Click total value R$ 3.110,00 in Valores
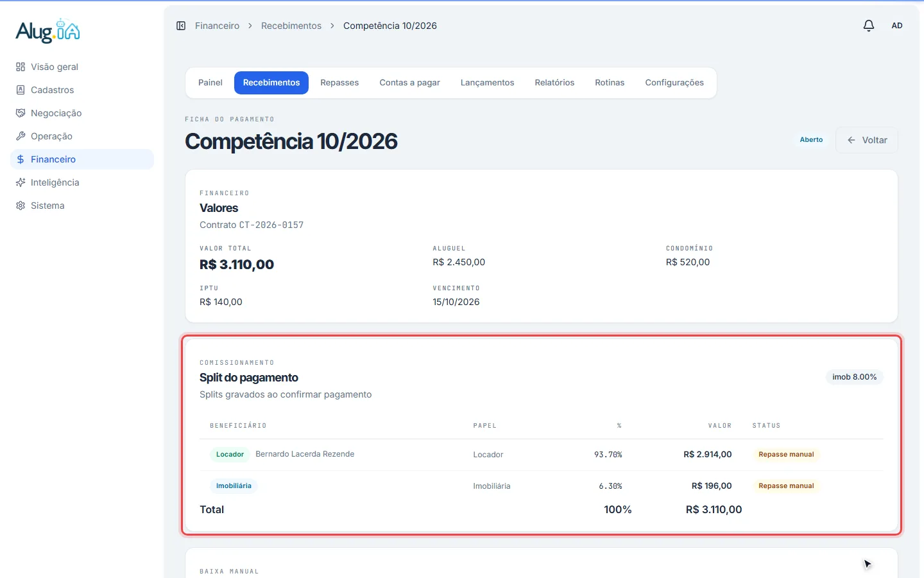The width and height of the screenshot is (924, 578). tap(237, 265)
